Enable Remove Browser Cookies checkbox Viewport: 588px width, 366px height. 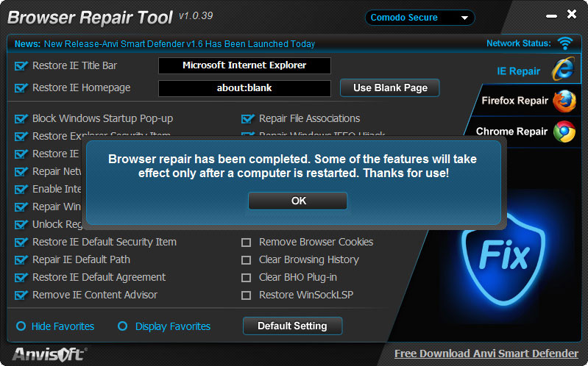(x=246, y=243)
